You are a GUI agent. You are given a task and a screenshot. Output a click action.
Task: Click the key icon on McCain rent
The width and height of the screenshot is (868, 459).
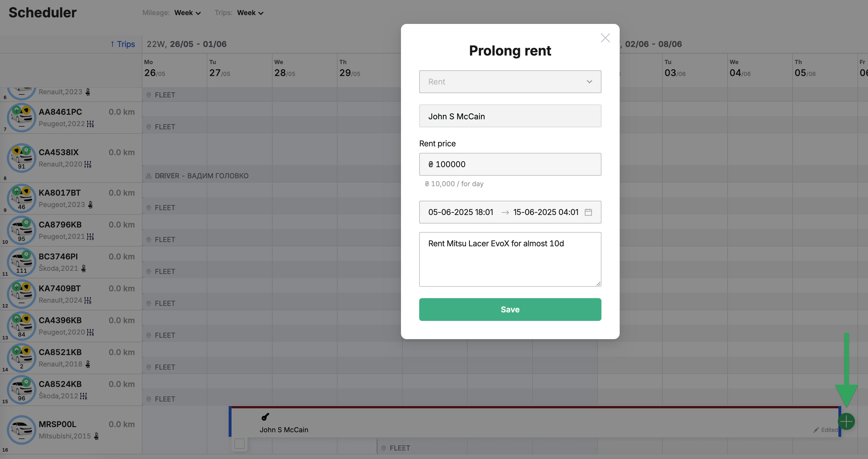[x=265, y=417]
